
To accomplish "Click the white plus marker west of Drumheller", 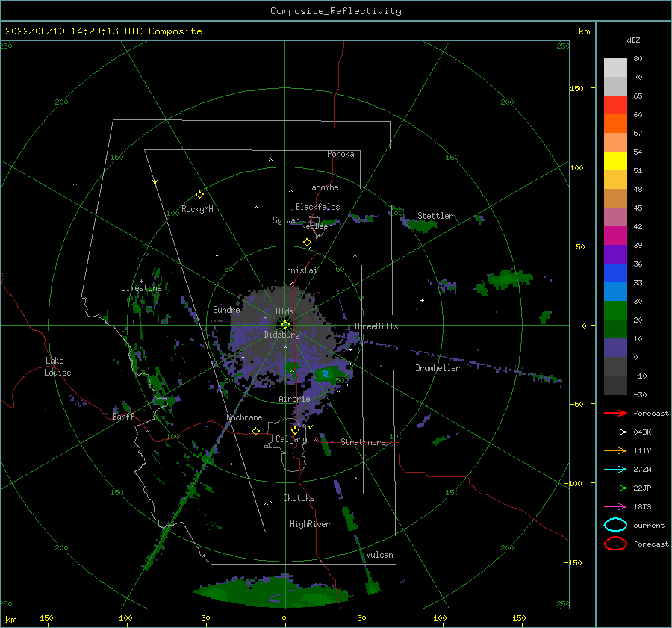I will tap(422, 300).
